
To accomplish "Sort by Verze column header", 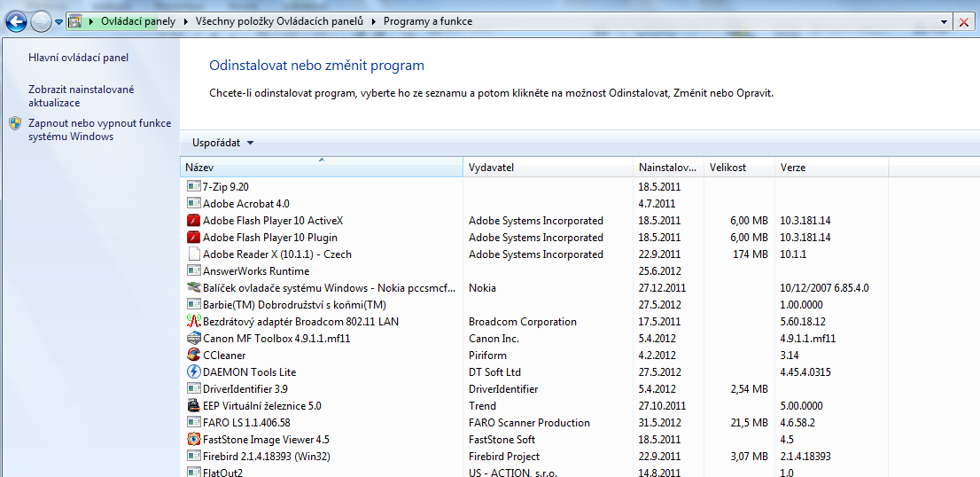I will (x=832, y=168).
